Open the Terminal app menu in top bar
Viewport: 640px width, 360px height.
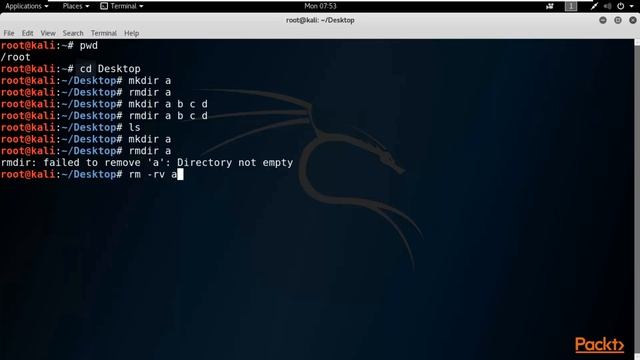coord(122,6)
